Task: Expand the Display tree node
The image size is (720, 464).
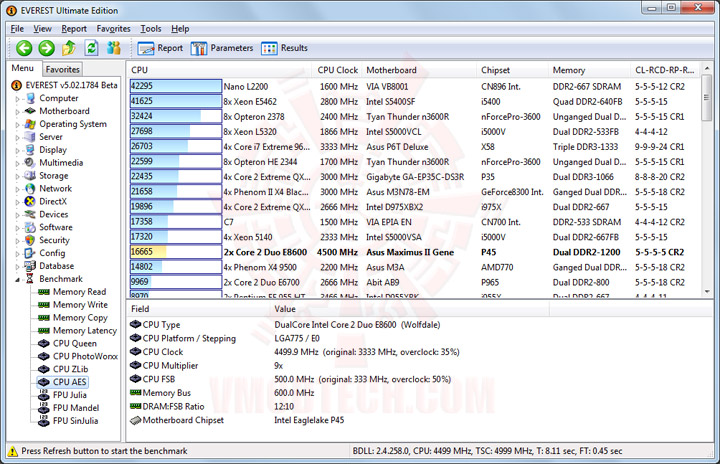Action: click(x=17, y=150)
